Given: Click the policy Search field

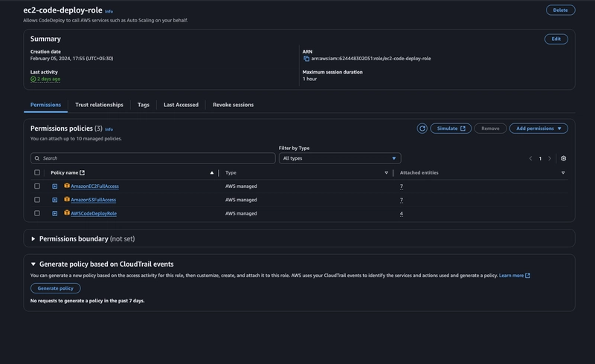Looking at the screenshot, I should [153, 158].
